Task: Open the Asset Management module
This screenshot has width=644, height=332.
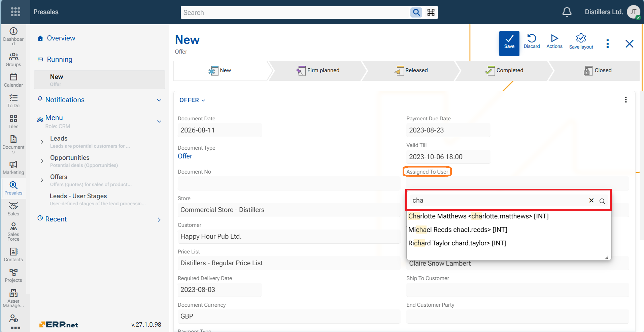Action: [13, 298]
